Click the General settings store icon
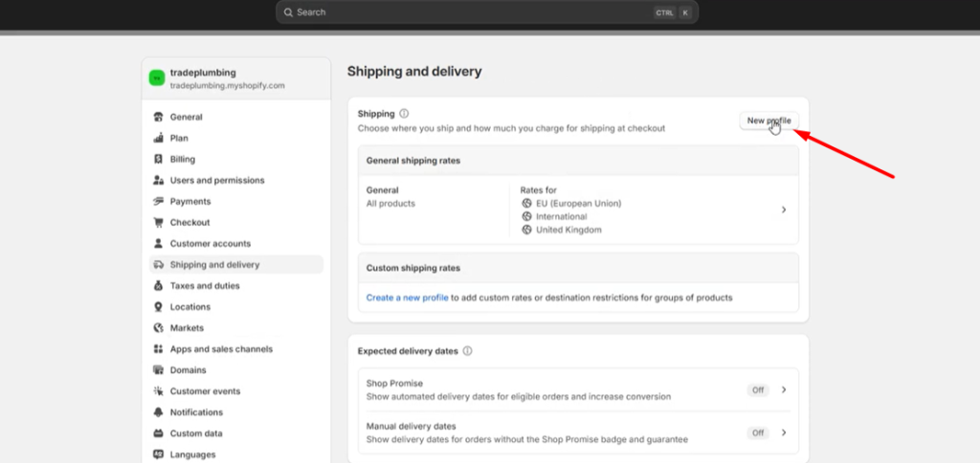980x463 pixels. tap(158, 117)
